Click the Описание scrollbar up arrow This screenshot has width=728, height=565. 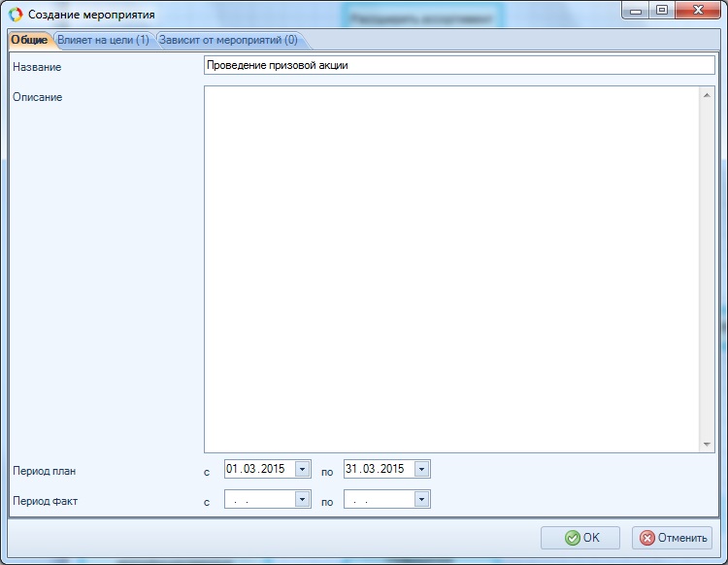point(707,95)
